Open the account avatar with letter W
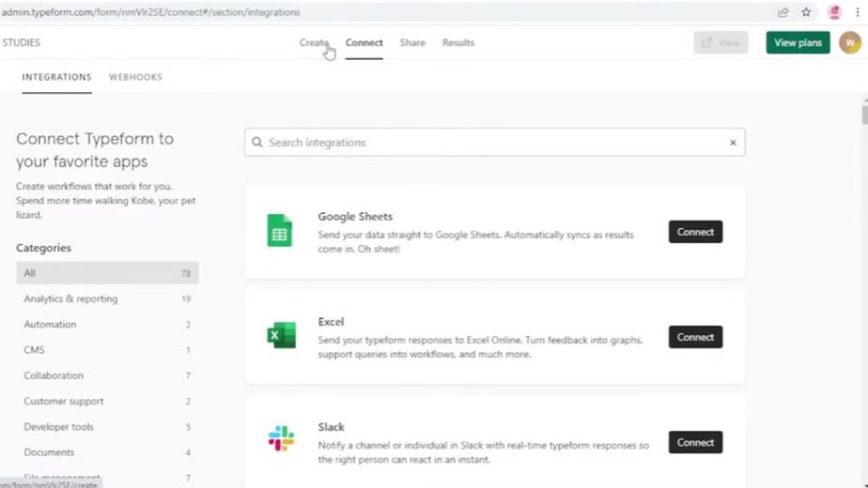The image size is (868, 488). tap(850, 42)
